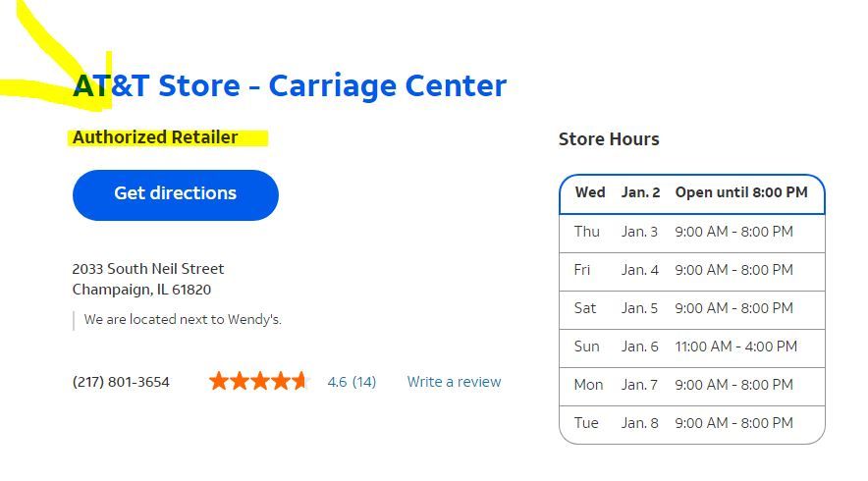Image resolution: width=868 pixels, height=481 pixels.
Task: Select the Thu Jan. 3 hours row
Action: point(691,233)
